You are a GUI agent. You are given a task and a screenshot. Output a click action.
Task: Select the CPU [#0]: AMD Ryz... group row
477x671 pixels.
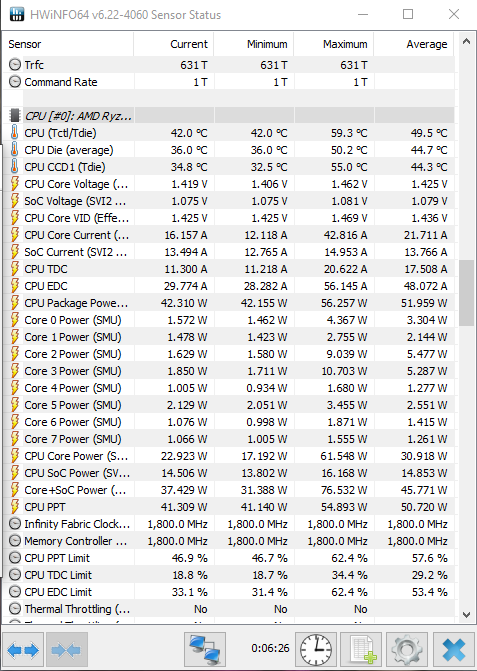point(229,116)
